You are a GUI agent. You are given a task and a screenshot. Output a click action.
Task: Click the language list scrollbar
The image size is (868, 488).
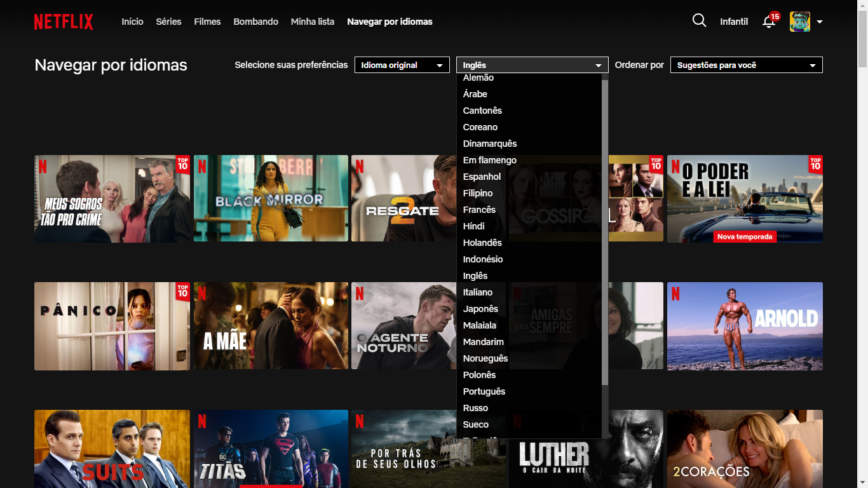pos(605,229)
